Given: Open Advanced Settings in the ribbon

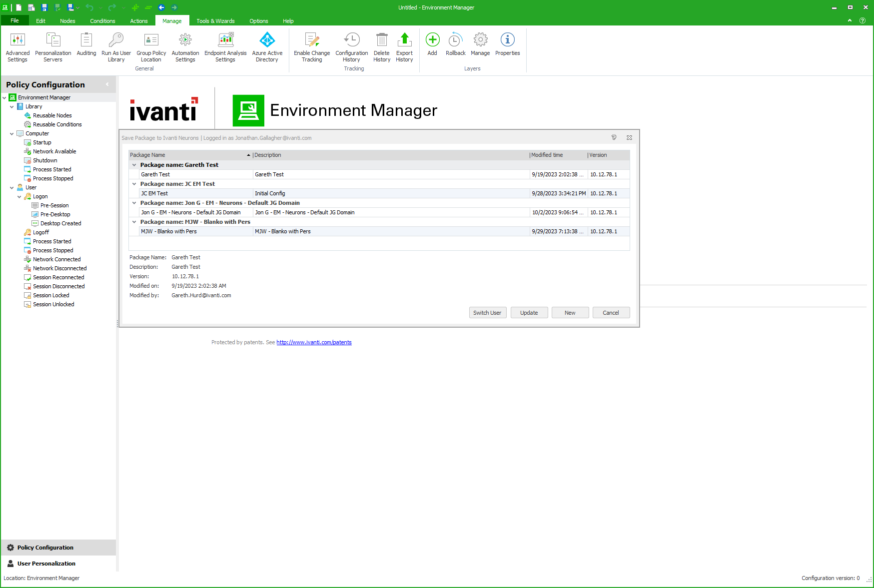Looking at the screenshot, I should click(x=17, y=47).
